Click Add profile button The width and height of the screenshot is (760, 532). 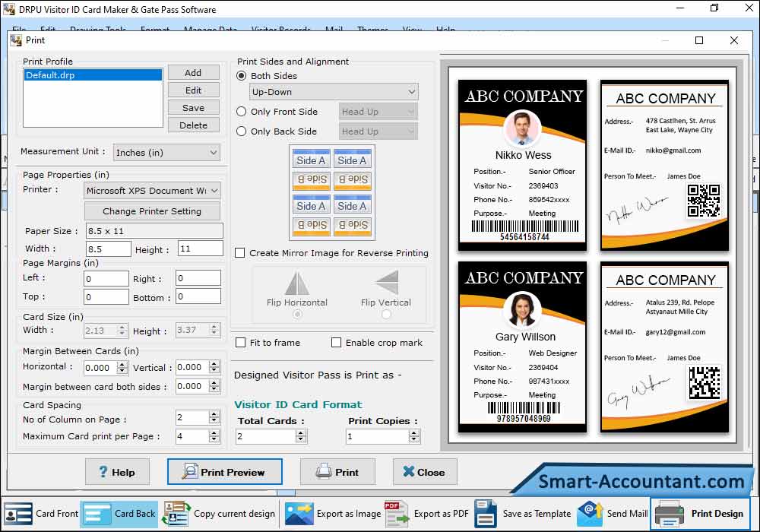[x=193, y=73]
